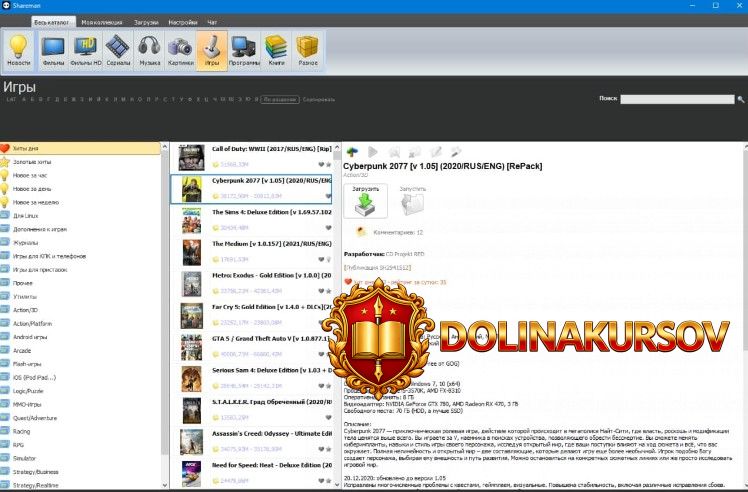Image resolution: width=748 pixels, height=492 pixels.
Task: Click the pencil edit icon in details toolbar
Action: tap(436, 152)
